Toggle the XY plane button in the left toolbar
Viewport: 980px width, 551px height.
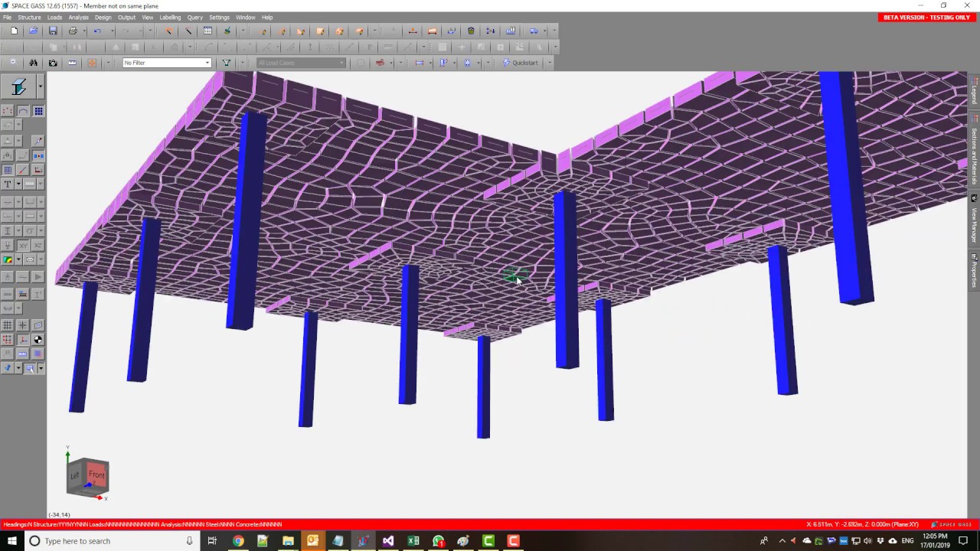coord(23,245)
